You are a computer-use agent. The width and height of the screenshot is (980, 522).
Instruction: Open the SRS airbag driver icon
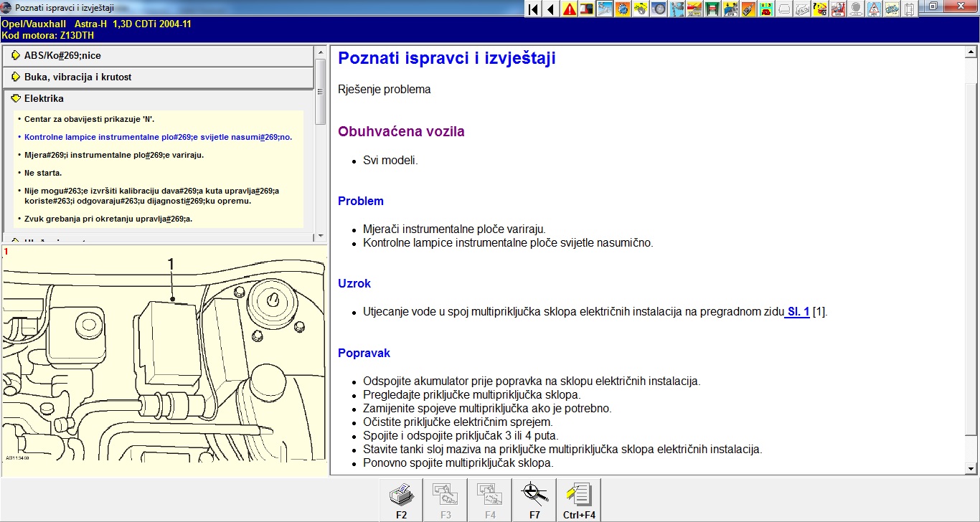[838, 9]
